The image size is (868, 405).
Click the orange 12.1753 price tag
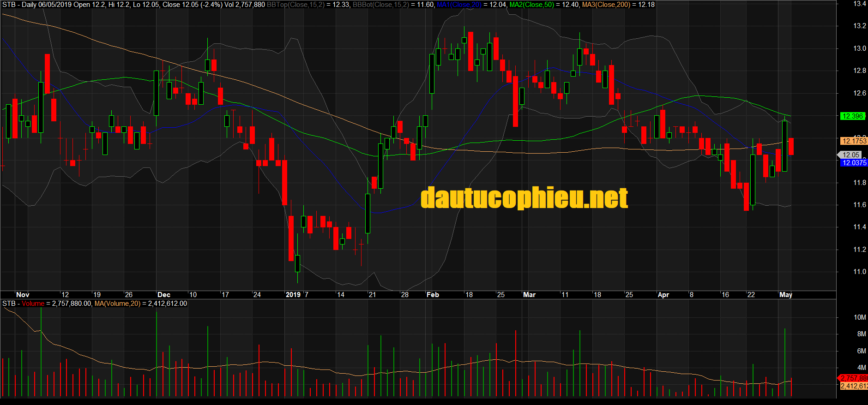coord(854,141)
